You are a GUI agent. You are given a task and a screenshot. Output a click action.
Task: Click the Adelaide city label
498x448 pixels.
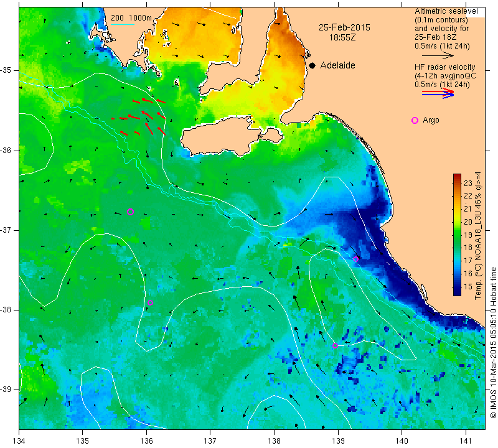337,65
